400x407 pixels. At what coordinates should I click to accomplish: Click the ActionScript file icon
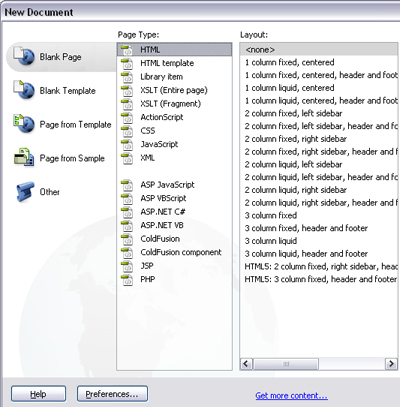[127, 118]
